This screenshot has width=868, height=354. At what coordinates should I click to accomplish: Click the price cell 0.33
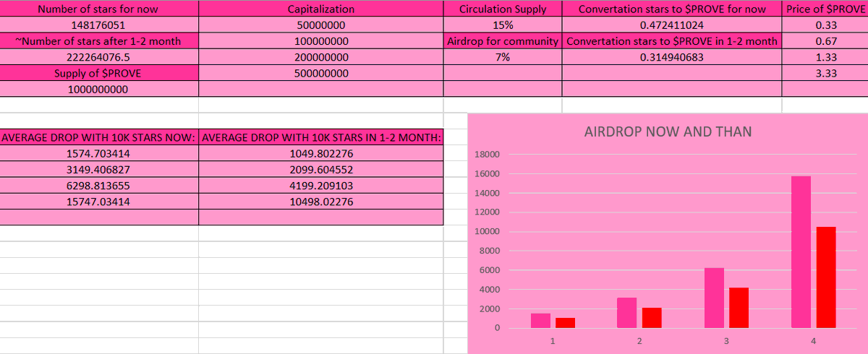[825, 25]
